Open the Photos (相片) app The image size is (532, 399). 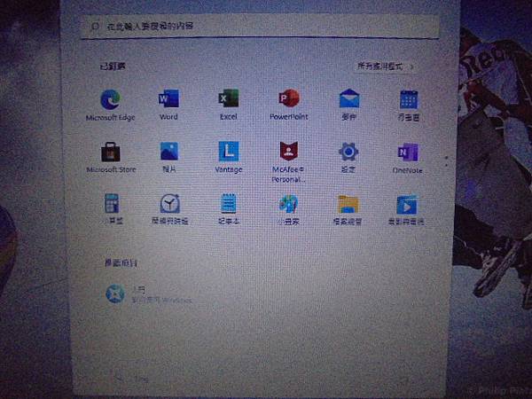(x=169, y=157)
